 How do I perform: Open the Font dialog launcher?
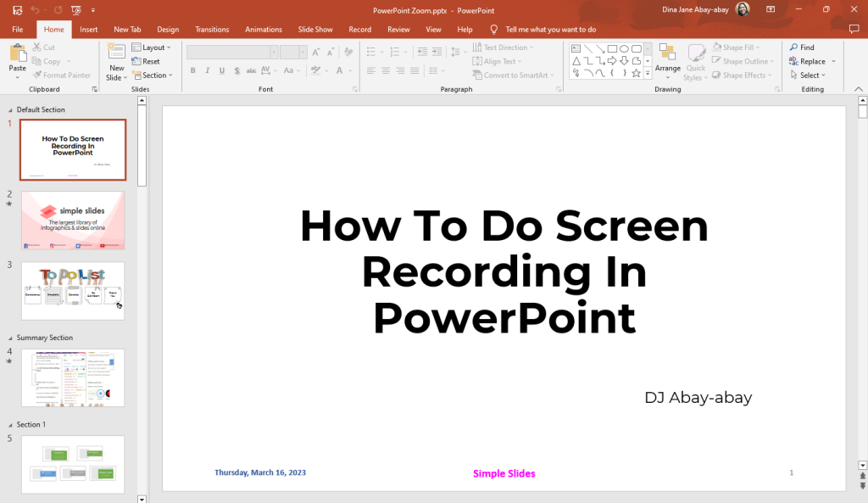(x=355, y=89)
